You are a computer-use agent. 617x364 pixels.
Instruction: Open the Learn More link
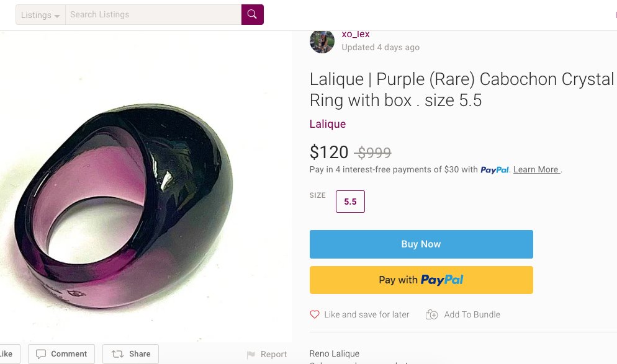pos(536,170)
